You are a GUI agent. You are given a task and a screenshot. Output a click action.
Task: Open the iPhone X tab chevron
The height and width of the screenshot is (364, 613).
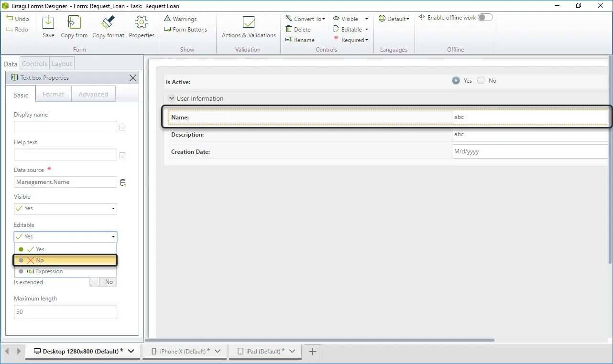tap(218, 351)
